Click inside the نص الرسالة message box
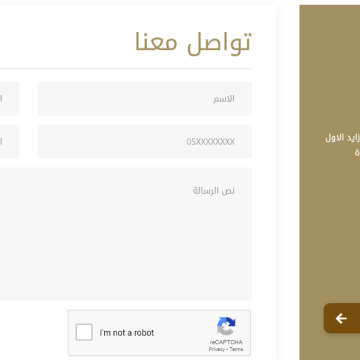Screen dimensions: 360x360 pos(126,234)
